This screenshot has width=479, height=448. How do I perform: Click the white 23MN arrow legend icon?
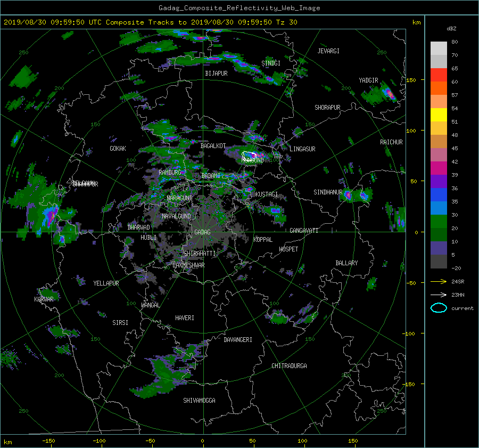click(439, 295)
